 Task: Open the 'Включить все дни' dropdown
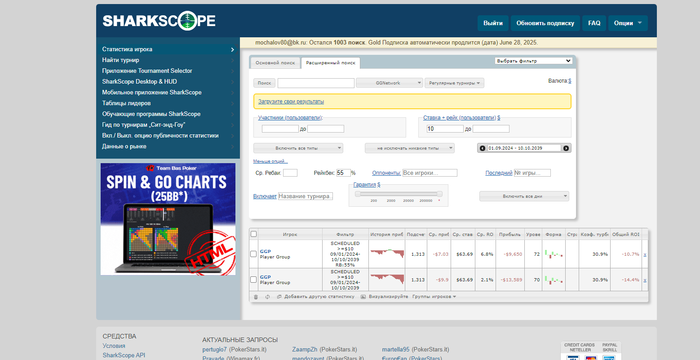point(524,196)
